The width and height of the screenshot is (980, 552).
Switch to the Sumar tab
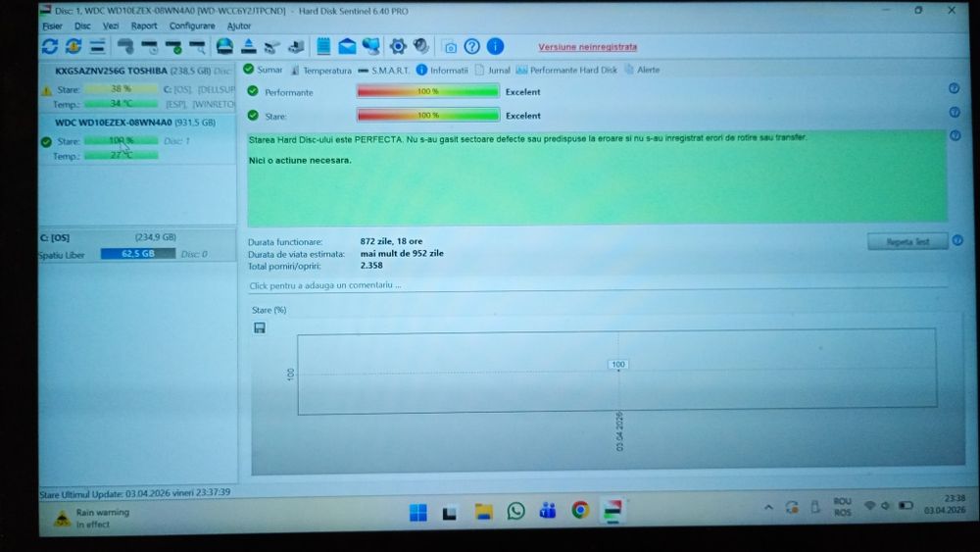point(263,70)
